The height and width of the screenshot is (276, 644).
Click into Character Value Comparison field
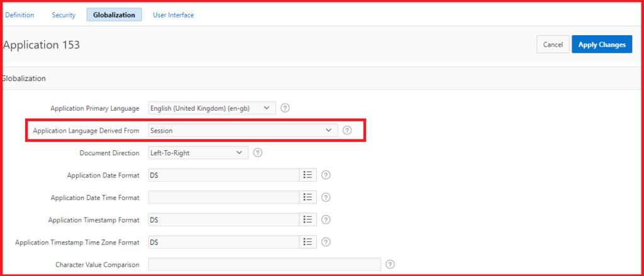tap(264, 264)
